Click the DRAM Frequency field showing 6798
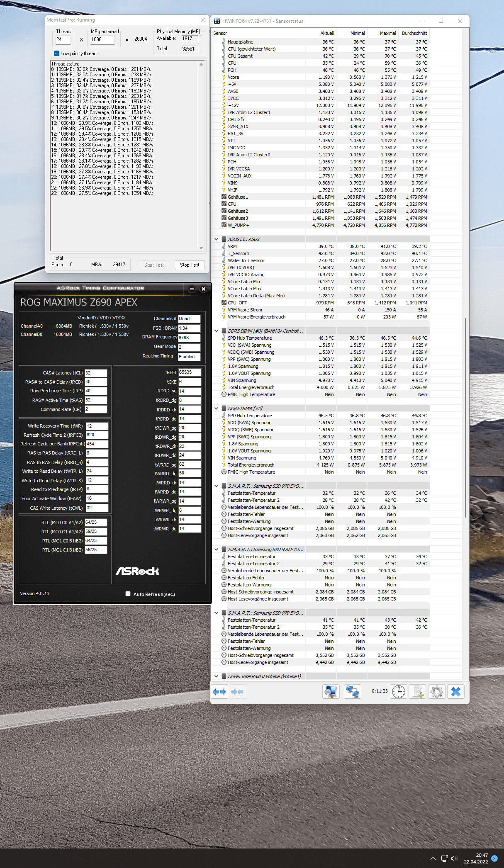This screenshot has width=504, height=868. coord(190,338)
